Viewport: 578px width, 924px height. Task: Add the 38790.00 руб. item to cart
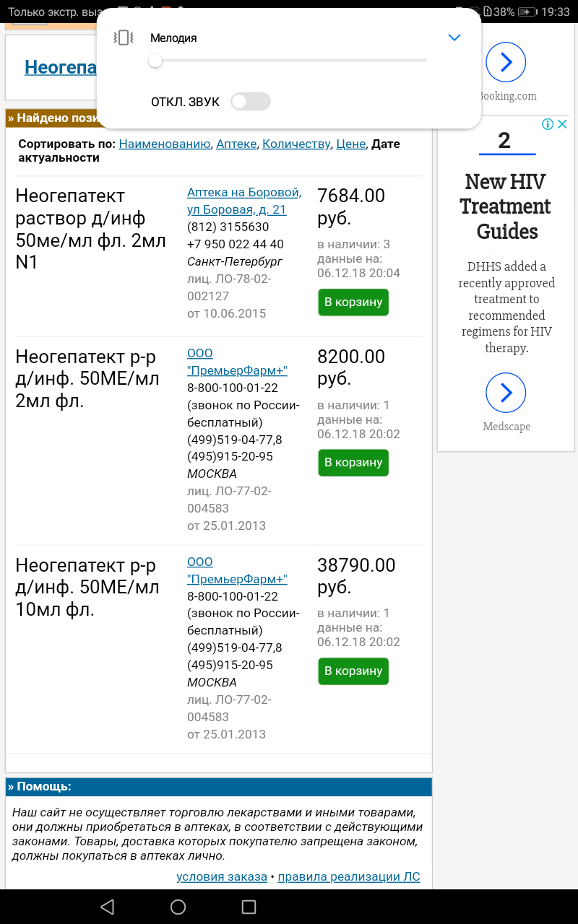click(353, 671)
